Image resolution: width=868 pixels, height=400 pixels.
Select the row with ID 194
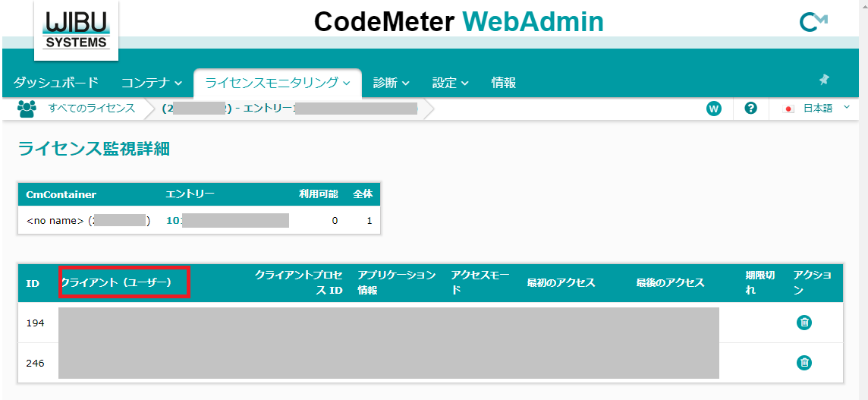(431, 323)
